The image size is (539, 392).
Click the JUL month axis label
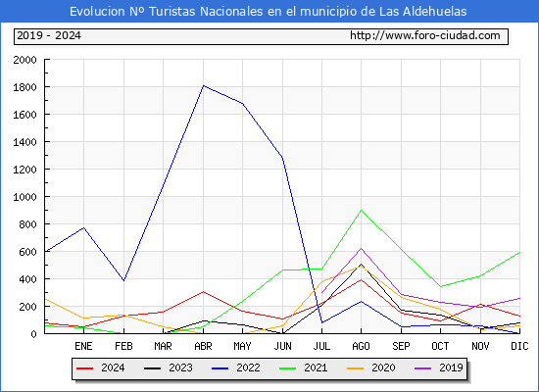[x=321, y=346]
